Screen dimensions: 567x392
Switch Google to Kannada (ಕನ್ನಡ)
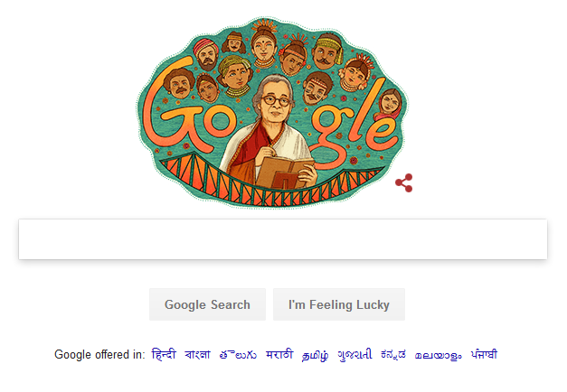[x=393, y=355]
